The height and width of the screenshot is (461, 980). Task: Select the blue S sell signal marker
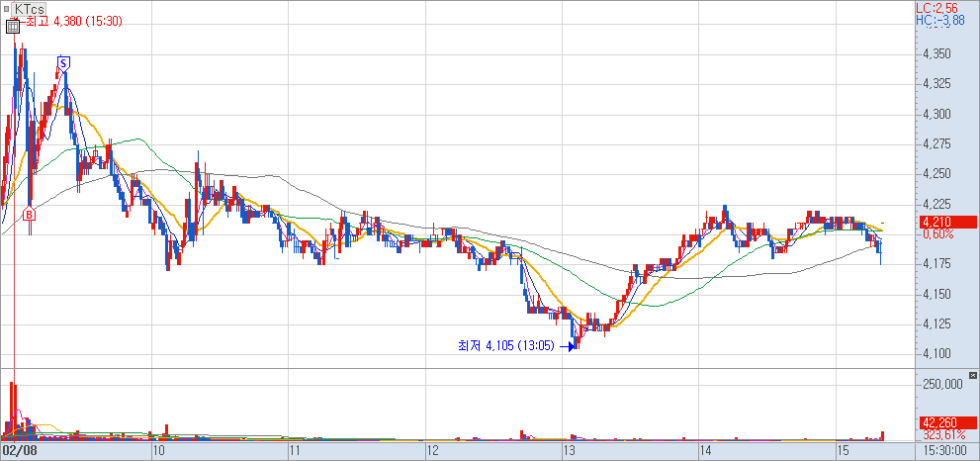point(63,62)
